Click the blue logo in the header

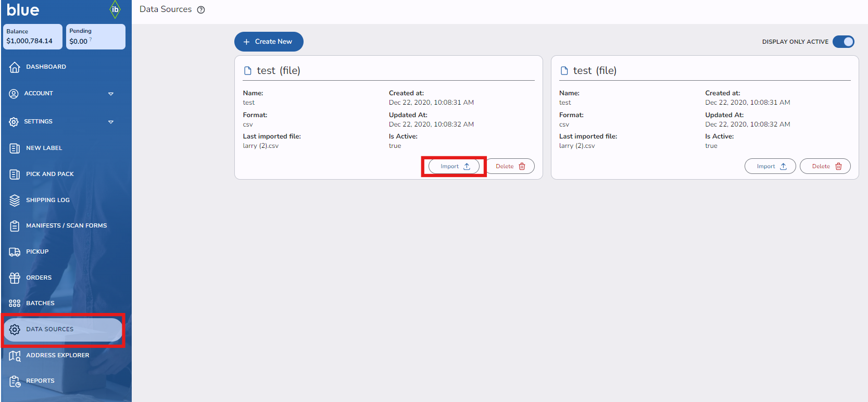pos(23,10)
